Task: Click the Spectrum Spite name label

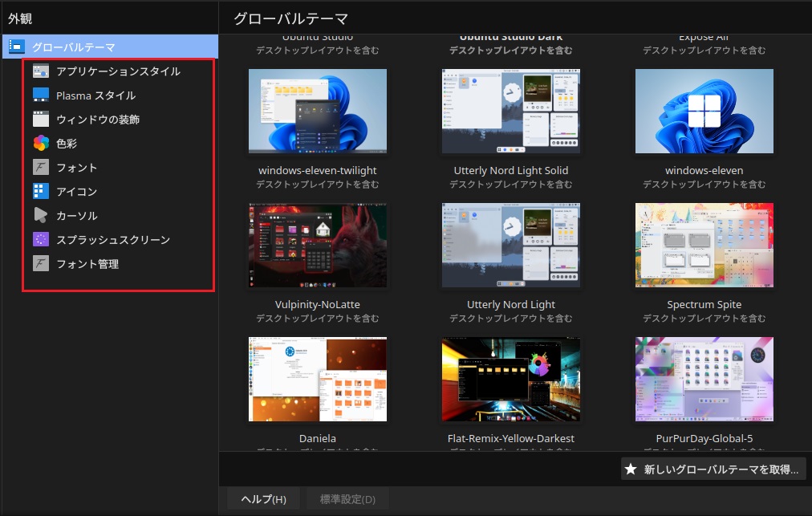Action: tap(704, 305)
